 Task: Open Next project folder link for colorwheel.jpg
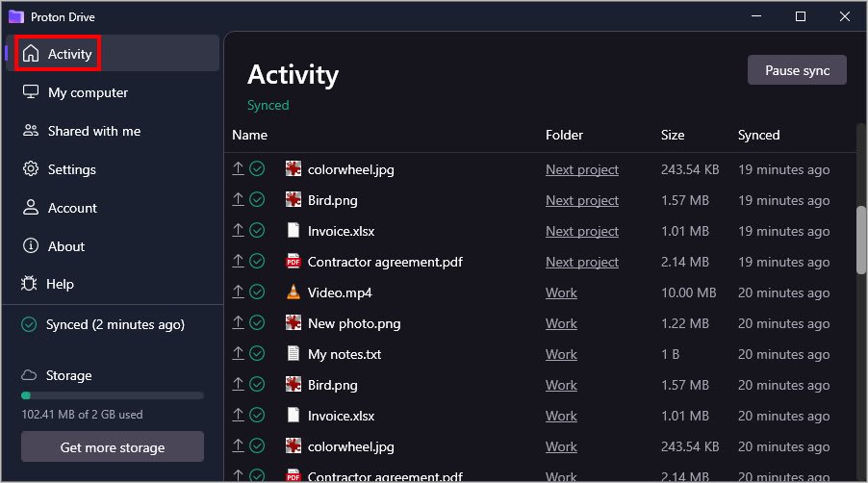pyautogui.click(x=582, y=169)
